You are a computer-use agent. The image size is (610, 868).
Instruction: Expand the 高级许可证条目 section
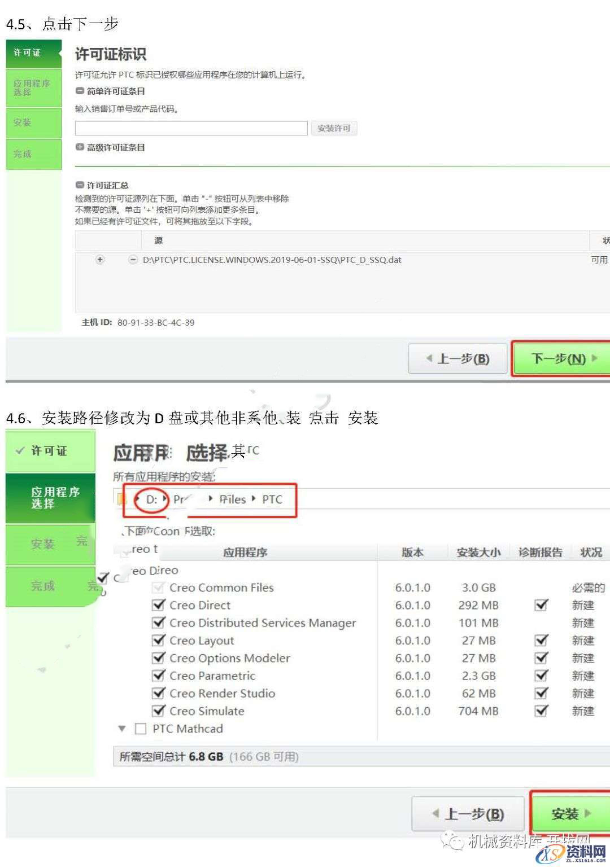(79, 147)
